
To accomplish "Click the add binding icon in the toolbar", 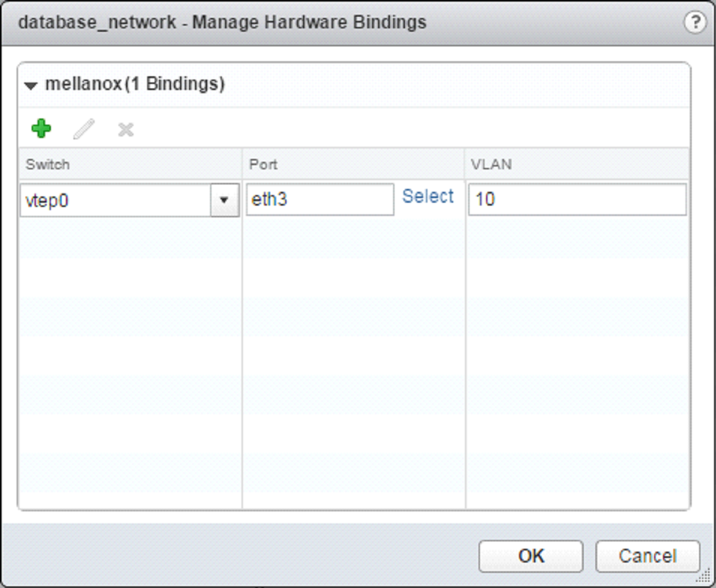I will [40, 128].
